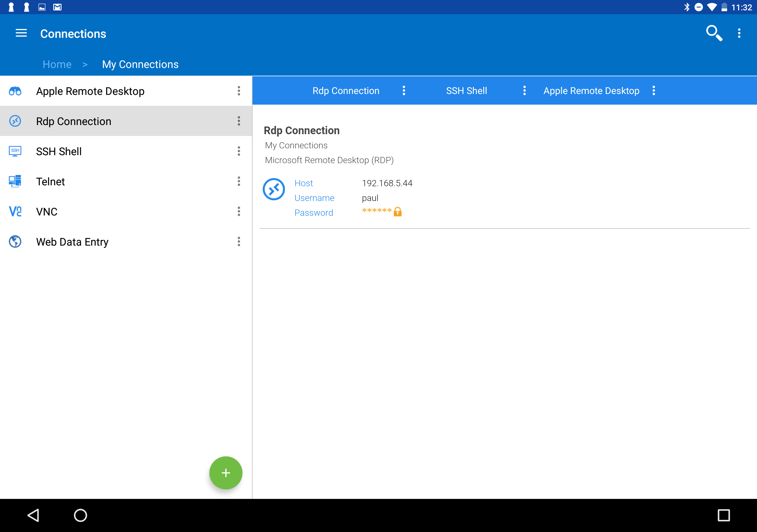Tap the green add connection button
The height and width of the screenshot is (532, 757).
coord(226,473)
